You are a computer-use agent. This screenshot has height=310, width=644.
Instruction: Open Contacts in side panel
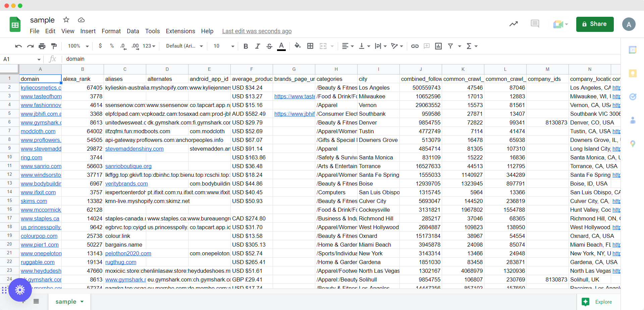[633, 120]
